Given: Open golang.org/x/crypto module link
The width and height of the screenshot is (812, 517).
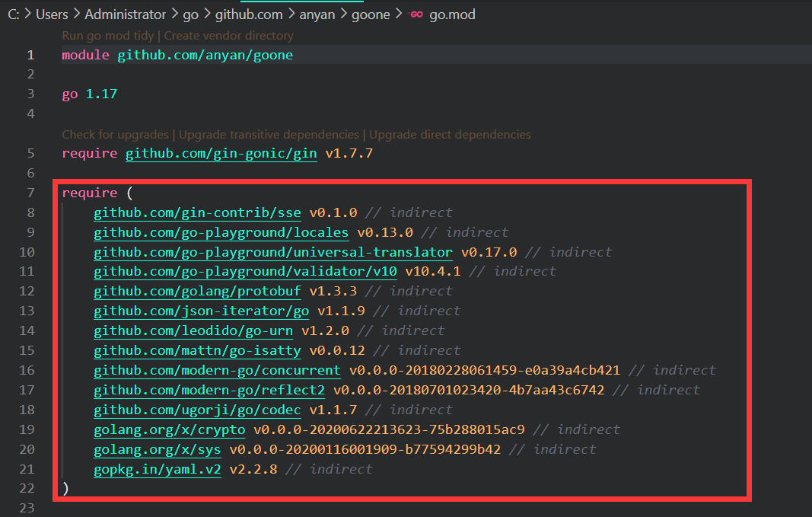Looking at the screenshot, I should [170, 429].
